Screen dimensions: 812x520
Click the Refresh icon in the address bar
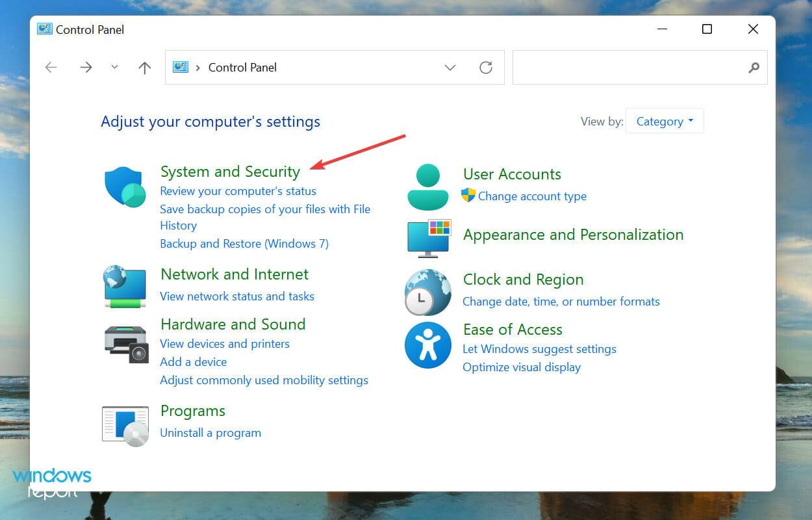(486, 67)
